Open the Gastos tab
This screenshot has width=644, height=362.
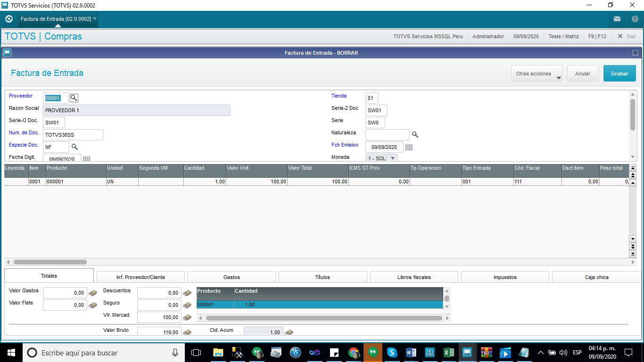[x=231, y=277]
